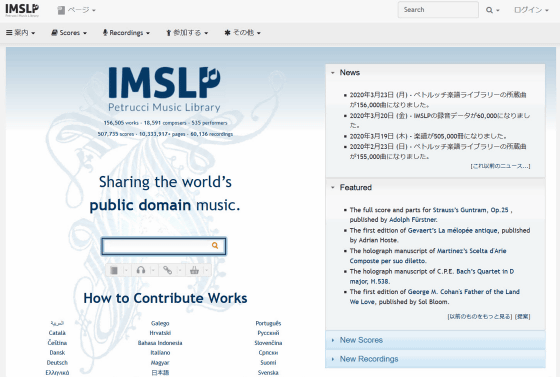Switch language to Hrvatski
Screen dimensions: 560x377
[x=160, y=333]
